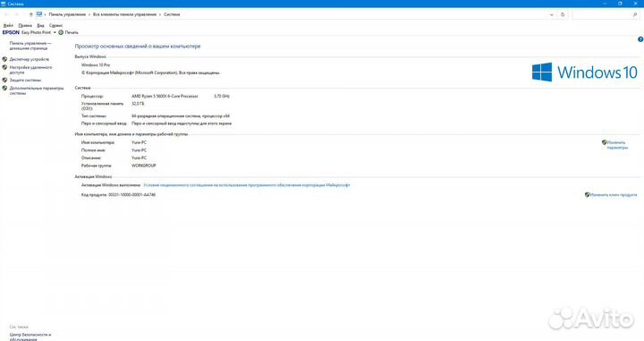Click the shield icon beside Защита системы
644x341 pixels.
click(5, 81)
